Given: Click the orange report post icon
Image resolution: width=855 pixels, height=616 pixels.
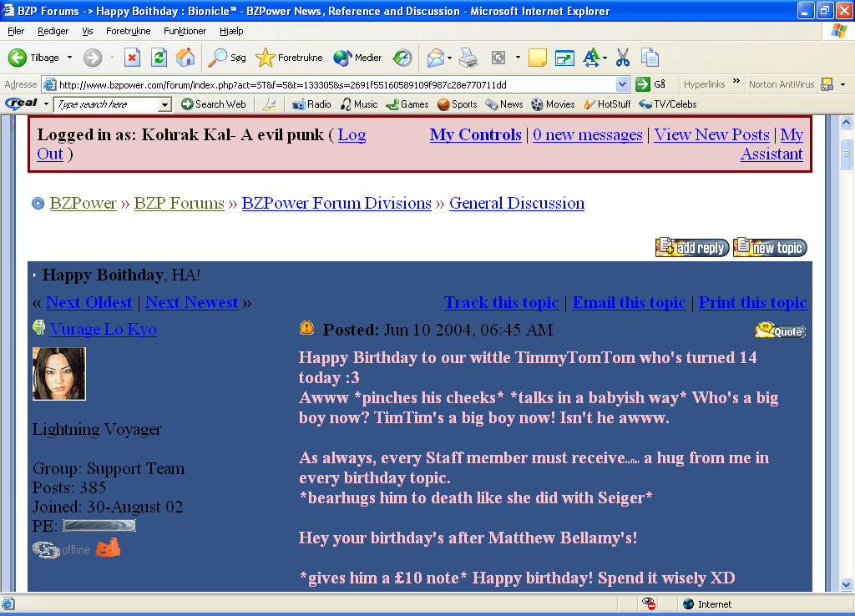Looking at the screenshot, I should pos(307,328).
